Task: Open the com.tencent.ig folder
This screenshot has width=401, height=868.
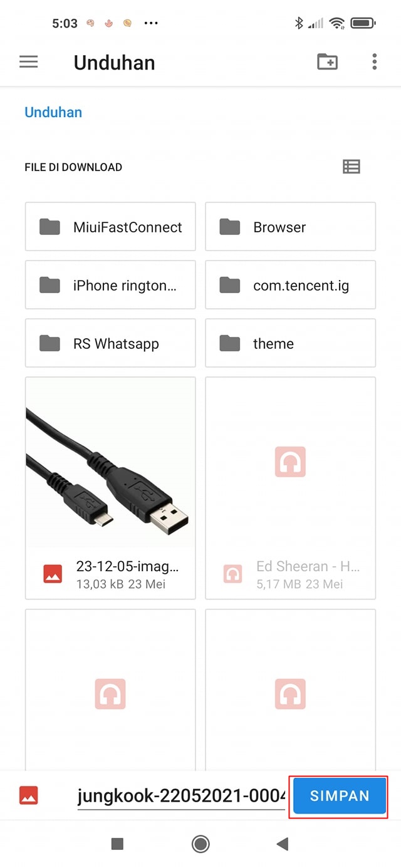Action: 290,285
